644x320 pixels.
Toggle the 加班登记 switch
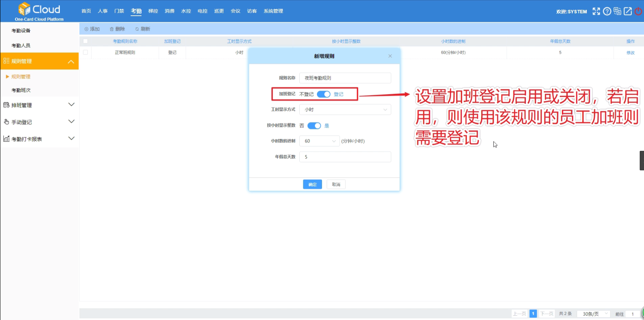[x=324, y=94]
